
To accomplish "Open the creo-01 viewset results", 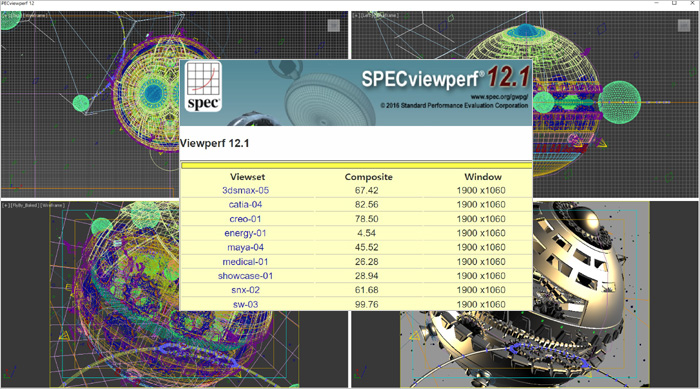I will click(x=246, y=219).
